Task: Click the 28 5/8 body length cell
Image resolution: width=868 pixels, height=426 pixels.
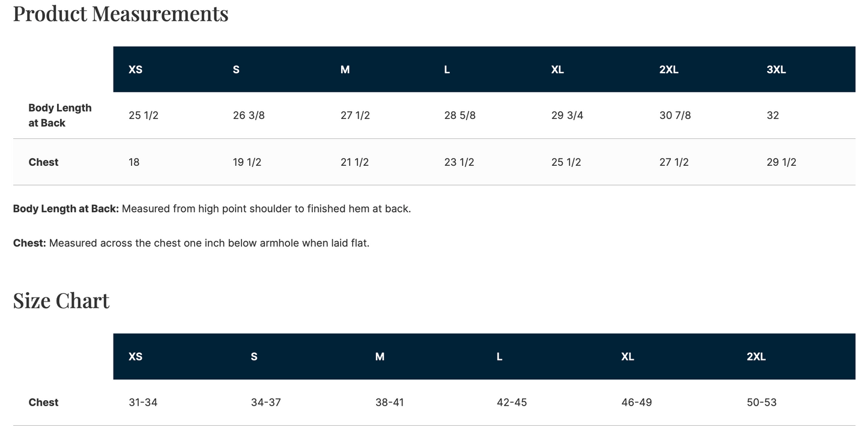Action: click(x=460, y=115)
